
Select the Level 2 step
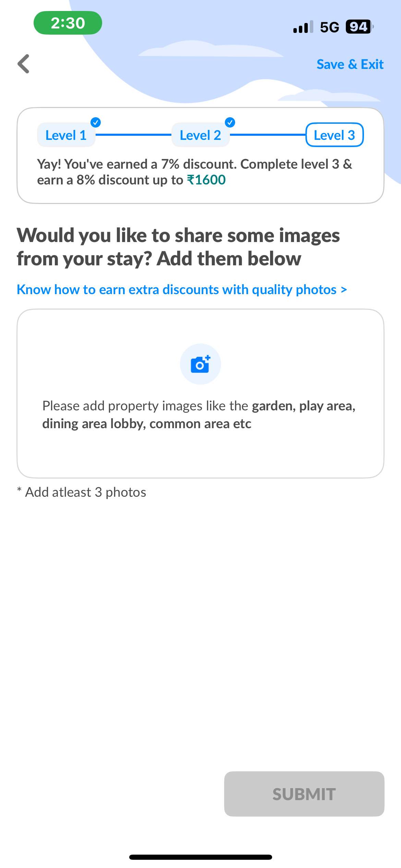click(200, 135)
